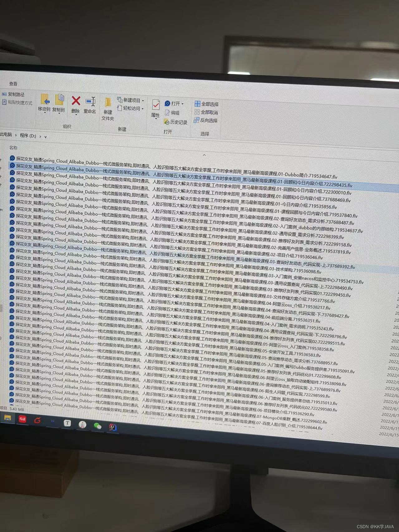Navigate to 程序 (D:) in the address bar
This screenshot has height=532, width=399.
point(28,136)
